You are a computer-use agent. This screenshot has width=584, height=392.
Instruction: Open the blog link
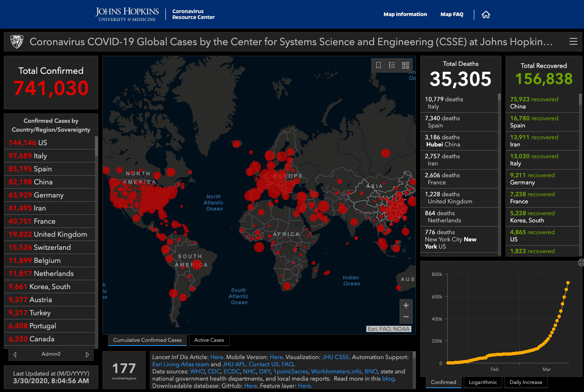[x=388, y=378]
